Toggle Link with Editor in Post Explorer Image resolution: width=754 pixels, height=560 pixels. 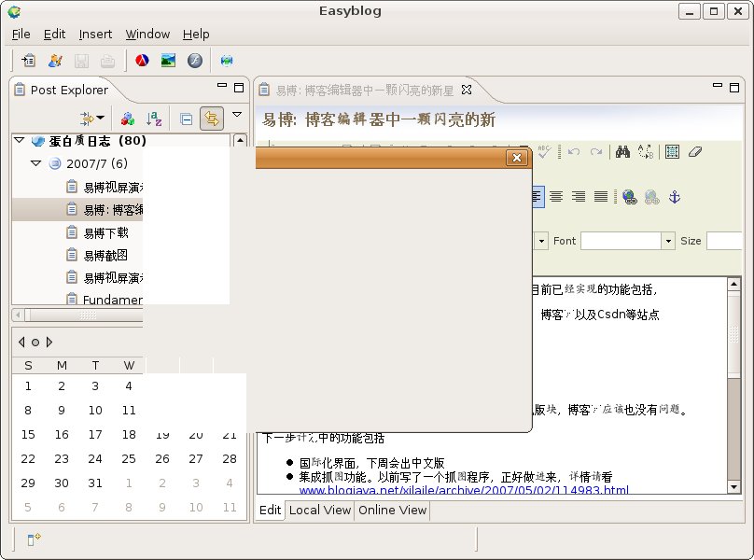coord(212,119)
